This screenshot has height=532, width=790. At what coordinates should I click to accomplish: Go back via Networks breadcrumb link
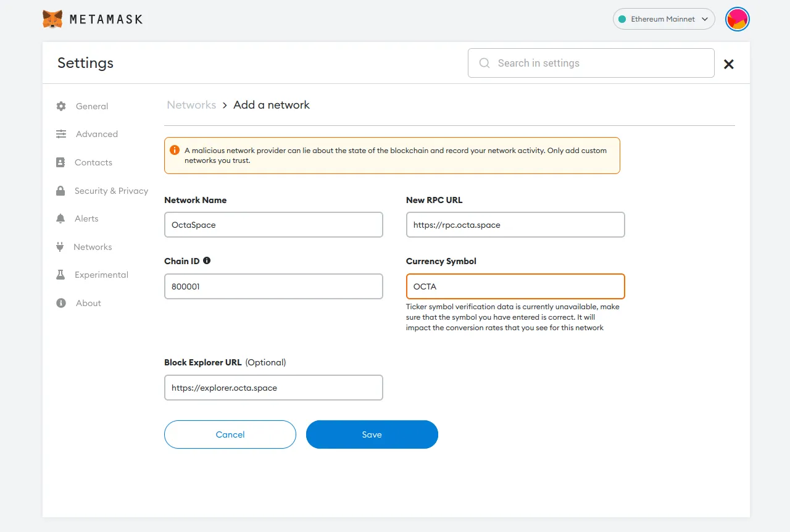point(191,105)
